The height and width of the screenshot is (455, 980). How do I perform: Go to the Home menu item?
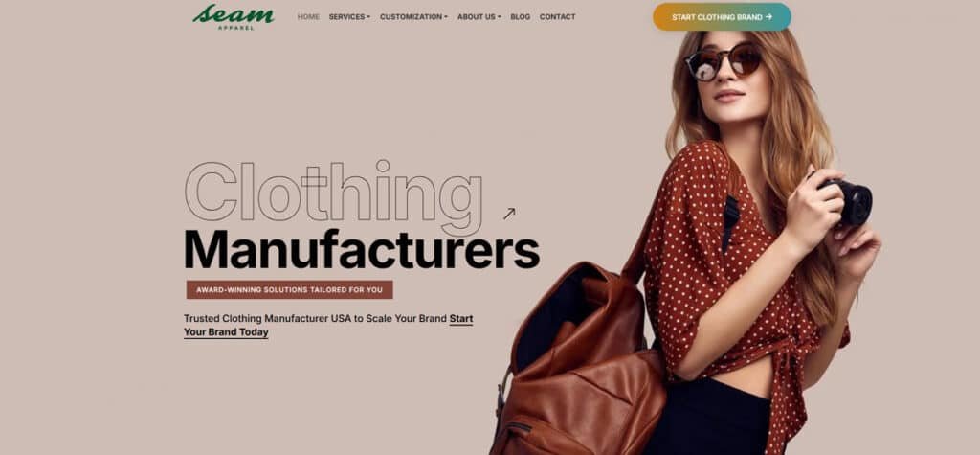click(x=308, y=17)
